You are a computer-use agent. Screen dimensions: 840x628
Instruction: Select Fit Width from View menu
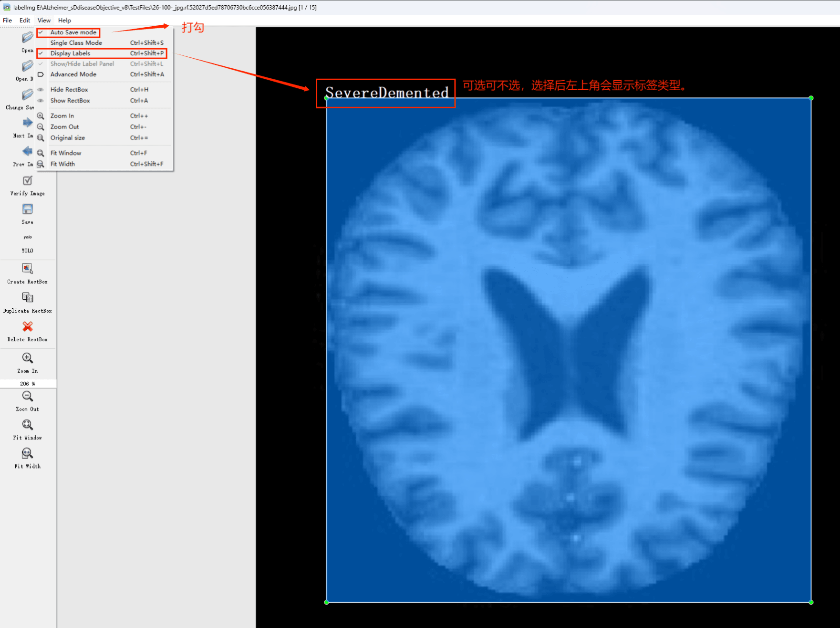click(x=104, y=164)
